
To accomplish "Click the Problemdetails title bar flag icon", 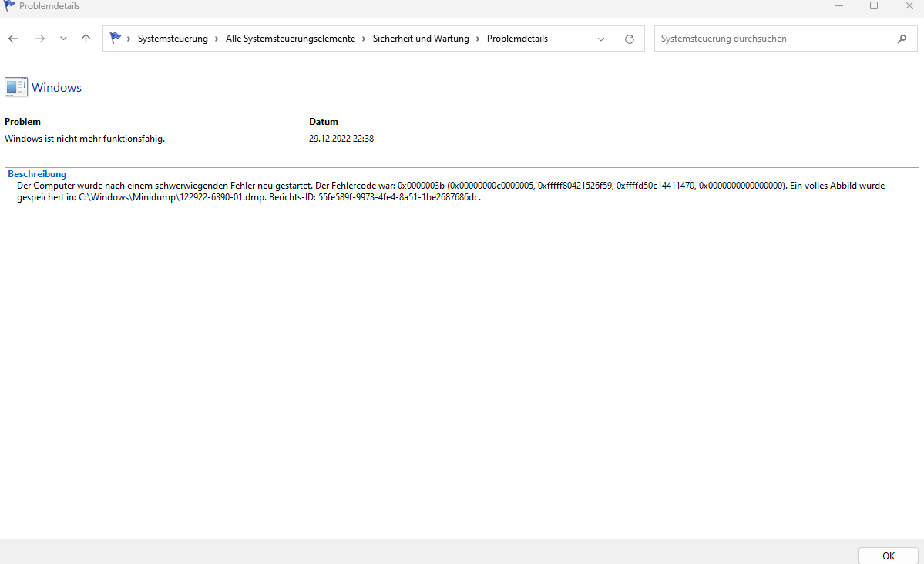I will (9, 6).
